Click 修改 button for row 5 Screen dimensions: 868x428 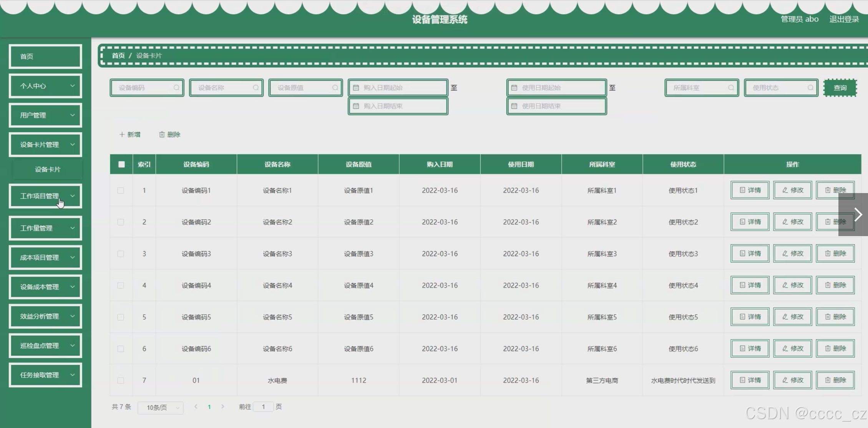793,317
